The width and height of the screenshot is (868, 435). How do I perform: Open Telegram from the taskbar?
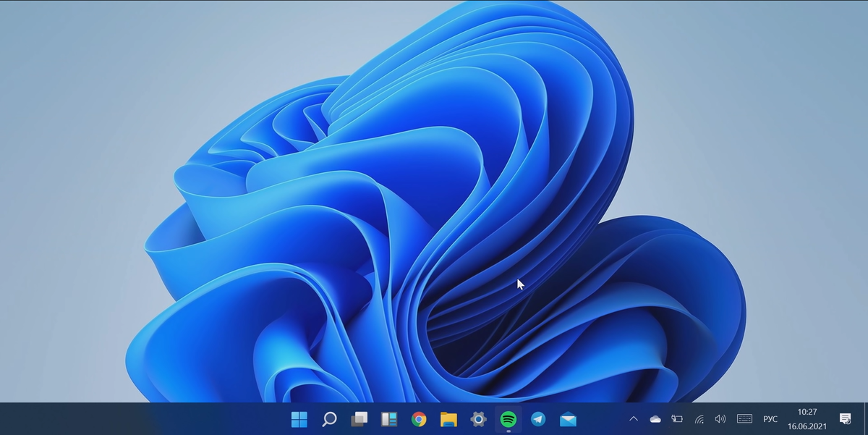coord(538,419)
